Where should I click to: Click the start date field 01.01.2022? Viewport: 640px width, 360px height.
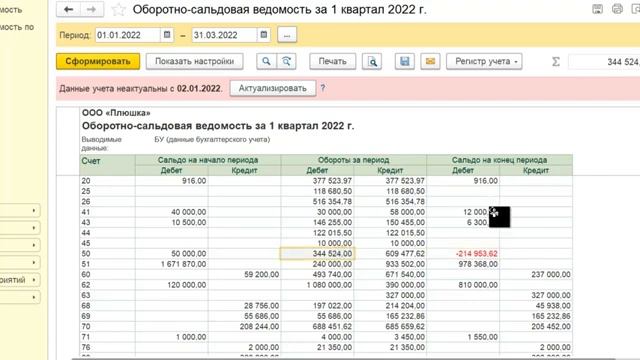[x=128, y=35]
